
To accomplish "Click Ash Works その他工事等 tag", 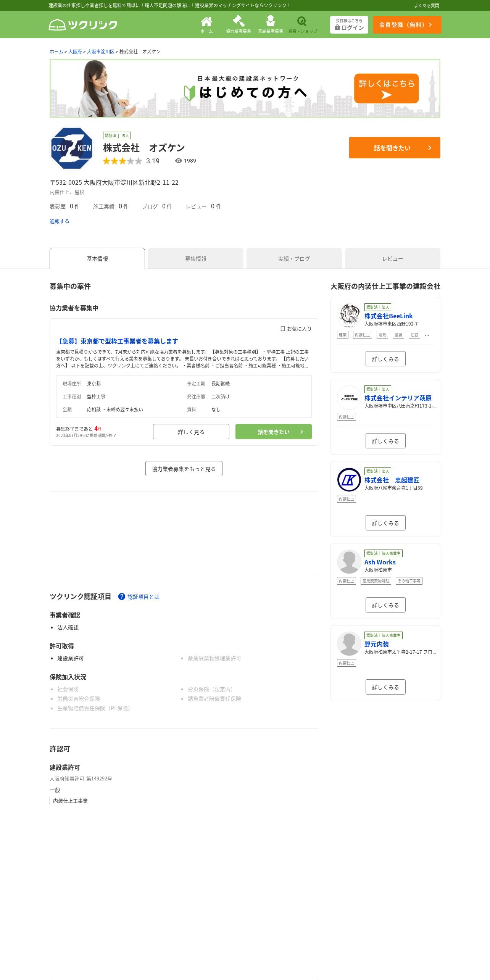I will point(409,581).
